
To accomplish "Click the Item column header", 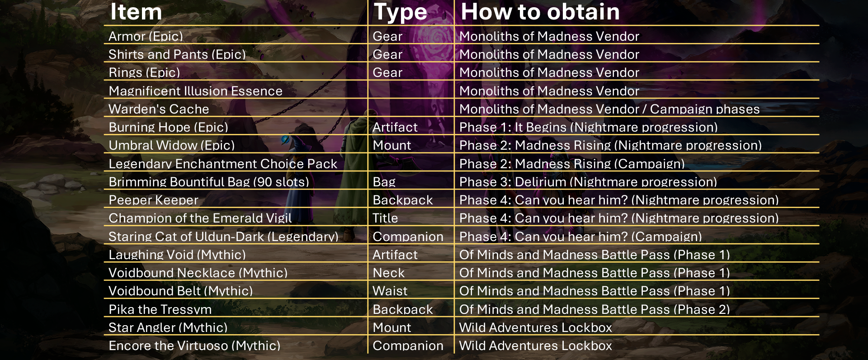I will coord(136,12).
